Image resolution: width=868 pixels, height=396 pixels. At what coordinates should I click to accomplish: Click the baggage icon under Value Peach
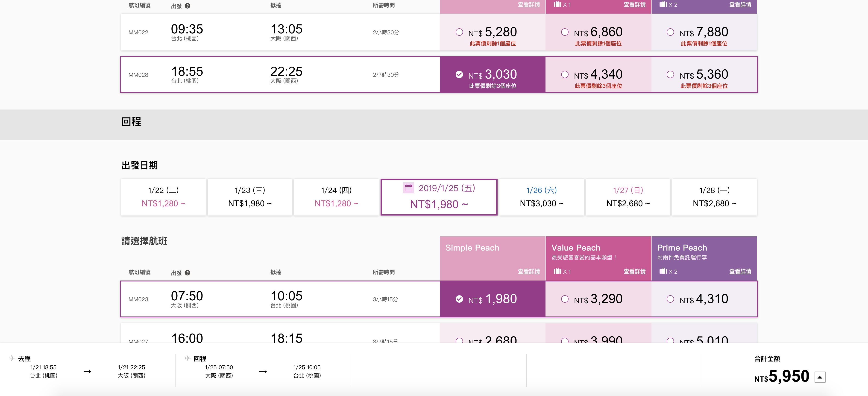pos(557,271)
